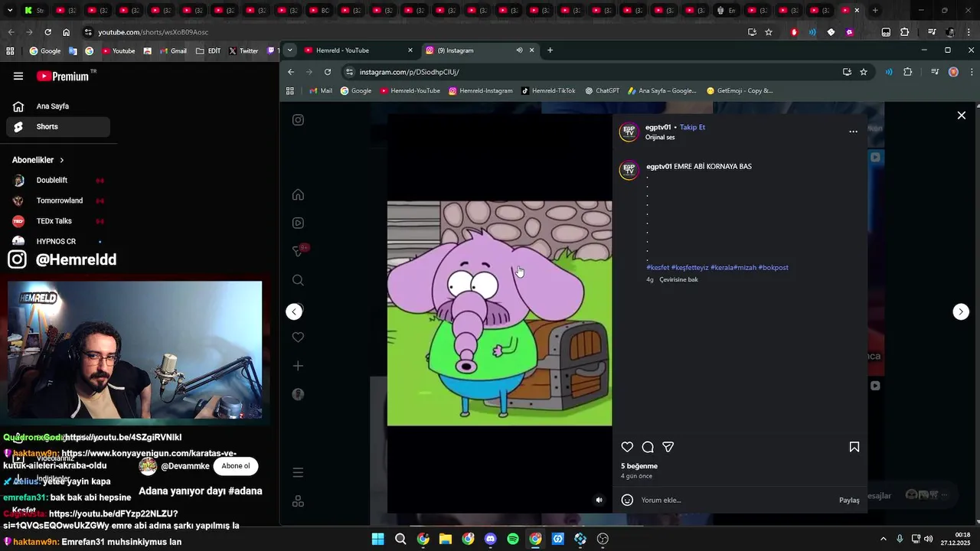The height and width of the screenshot is (551, 980).
Task: Open Hemreld-Instagram bookmark
Action: 481,90
